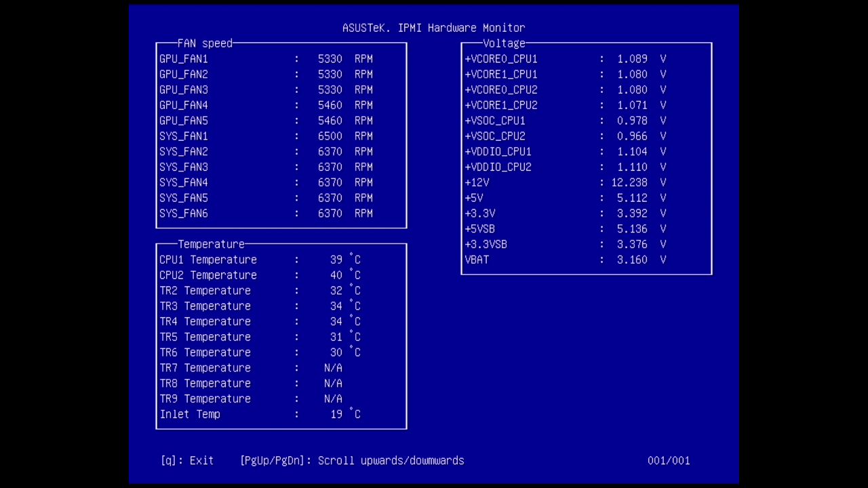This screenshot has height=488, width=868.
Task: Select the +12V label
Action: click(x=477, y=183)
